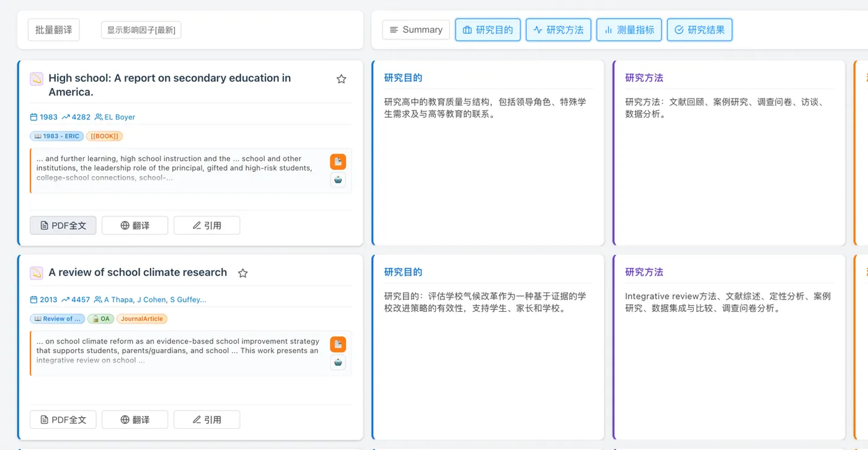868x450 pixels.
Task: Click the 批量翻译 button
Action: point(53,29)
